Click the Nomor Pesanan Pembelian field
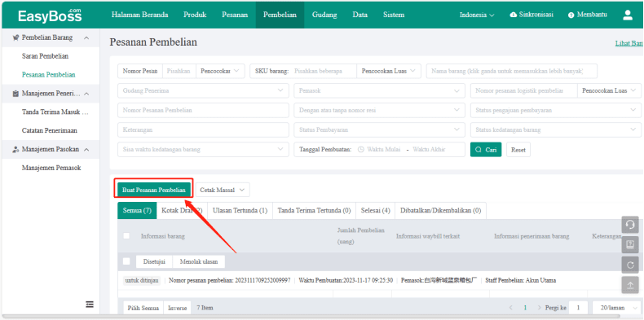Image resolution: width=644 pixels, height=320 pixels. coord(203,111)
